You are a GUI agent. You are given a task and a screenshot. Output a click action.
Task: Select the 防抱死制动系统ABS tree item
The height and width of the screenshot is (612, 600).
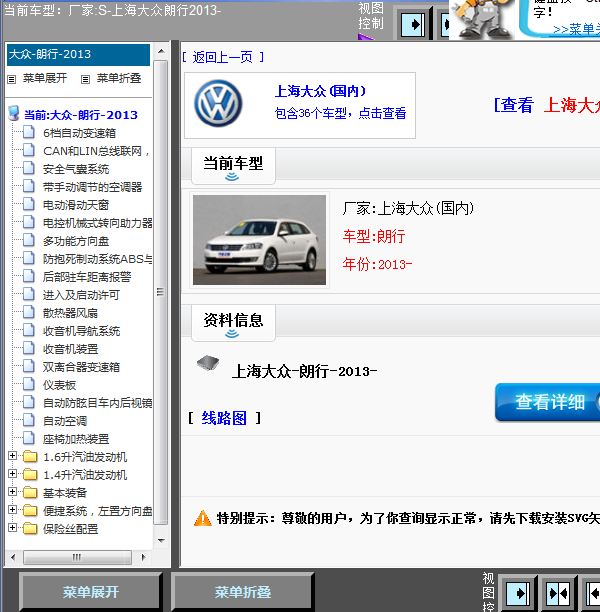tap(97, 258)
